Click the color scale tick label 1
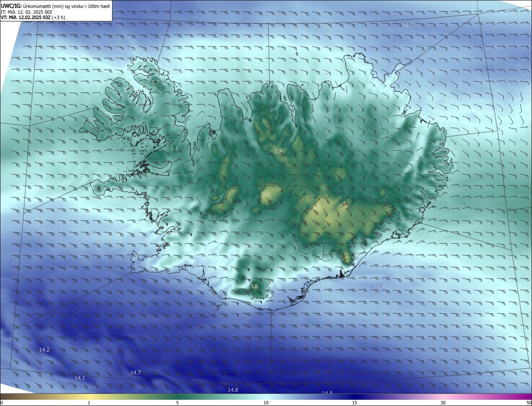 click(x=89, y=403)
